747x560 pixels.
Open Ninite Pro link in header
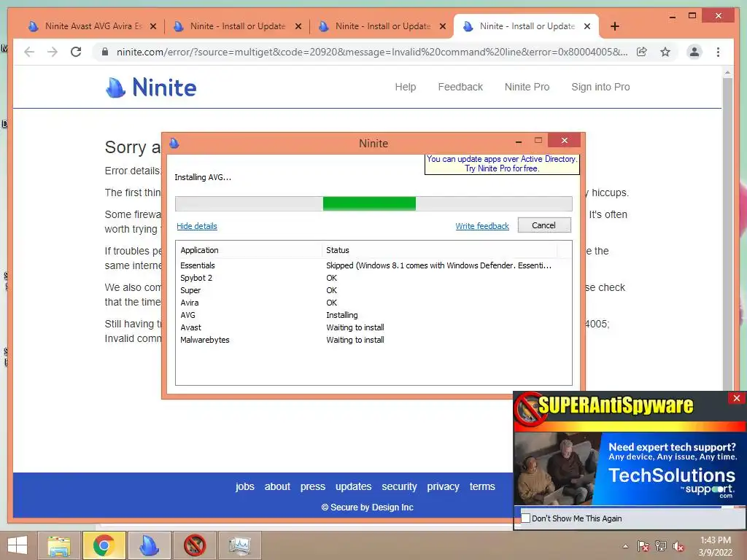(527, 87)
